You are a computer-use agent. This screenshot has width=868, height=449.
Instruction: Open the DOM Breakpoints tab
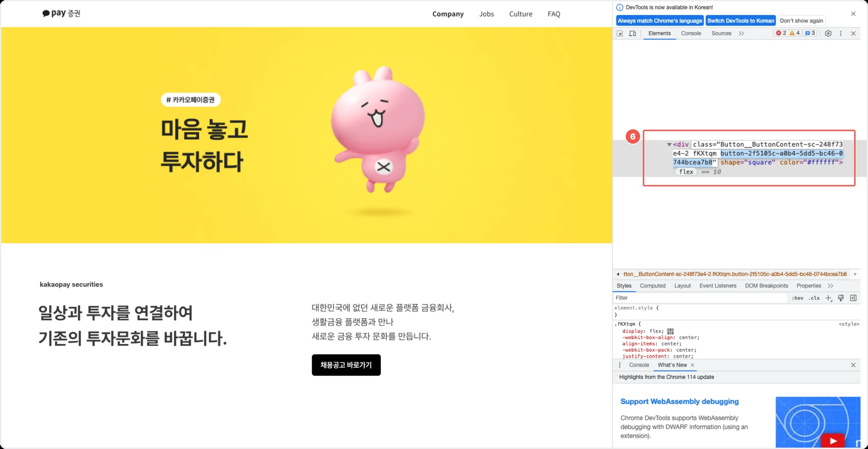(x=767, y=286)
